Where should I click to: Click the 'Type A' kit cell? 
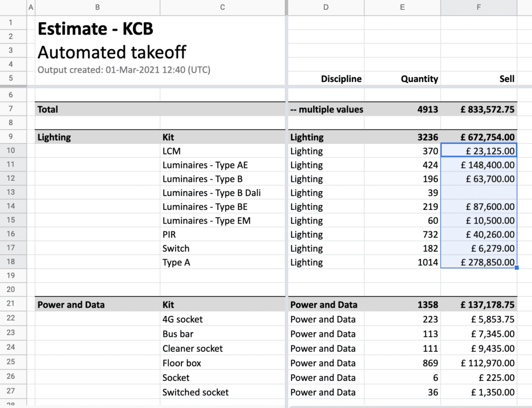click(222, 262)
